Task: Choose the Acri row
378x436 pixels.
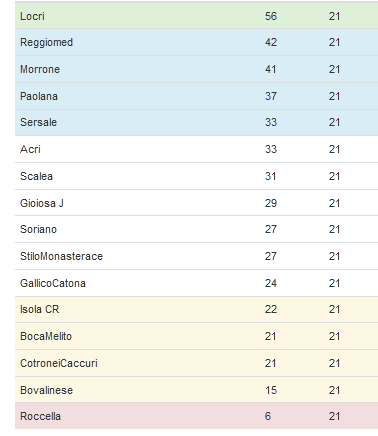Action: pyautogui.click(x=196, y=149)
